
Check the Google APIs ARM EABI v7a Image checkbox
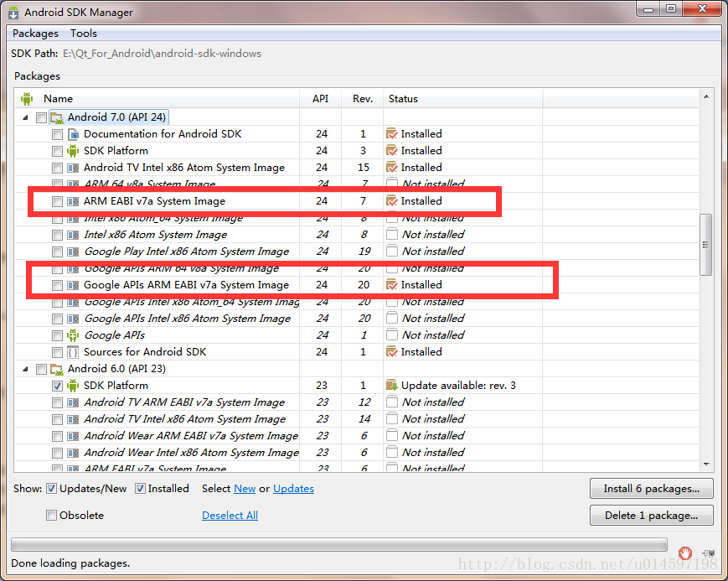[59, 284]
